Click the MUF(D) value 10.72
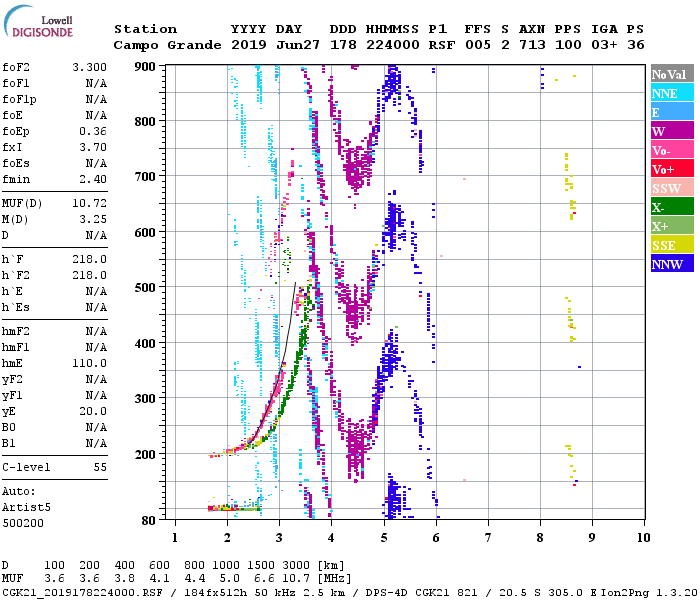 (x=89, y=203)
